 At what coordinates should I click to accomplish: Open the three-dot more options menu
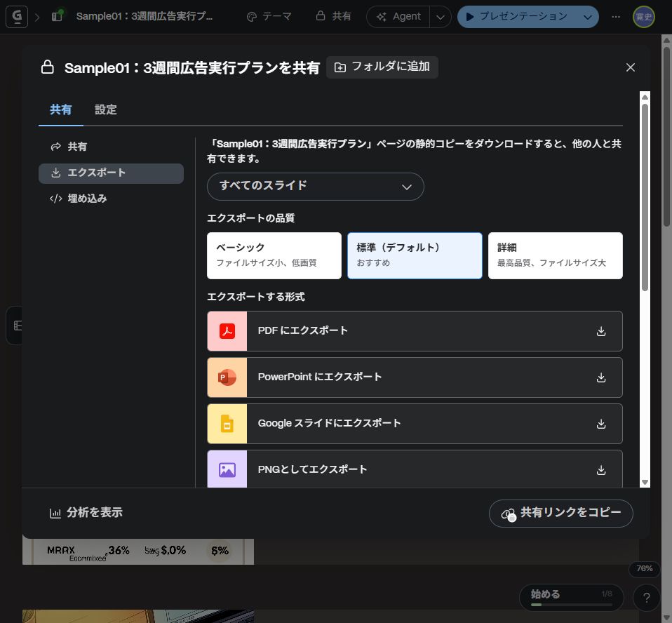pos(616,17)
